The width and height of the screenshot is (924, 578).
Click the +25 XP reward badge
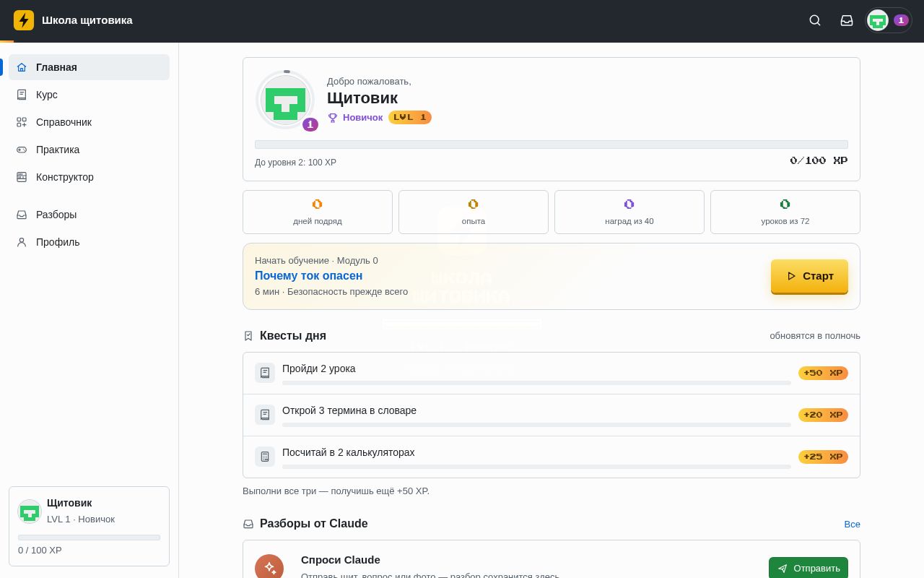tap(823, 457)
